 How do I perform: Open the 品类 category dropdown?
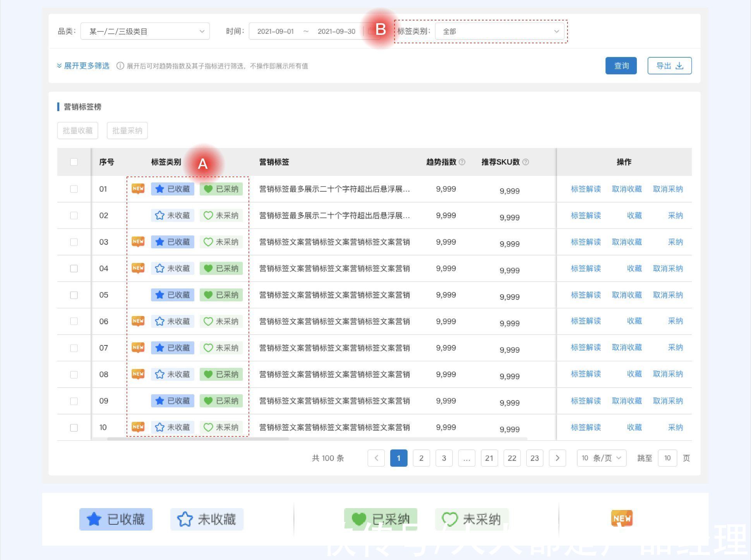[x=145, y=31]
